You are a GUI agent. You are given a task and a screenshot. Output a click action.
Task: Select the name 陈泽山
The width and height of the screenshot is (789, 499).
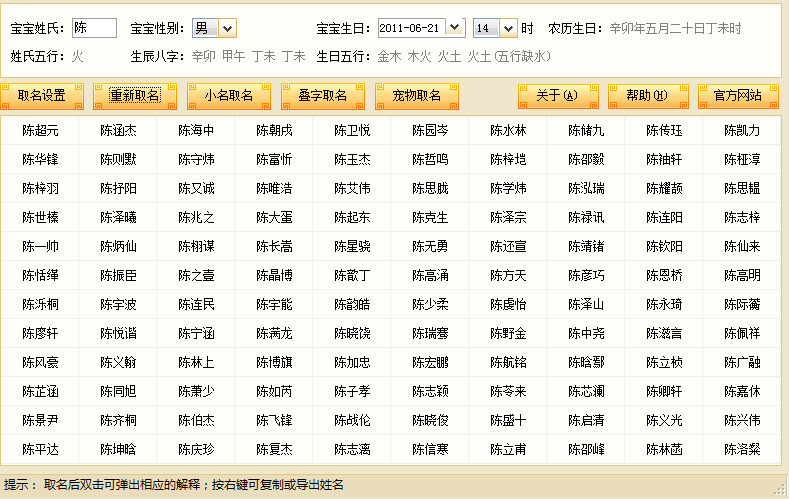pyautogui.click(x=586, y=304)
